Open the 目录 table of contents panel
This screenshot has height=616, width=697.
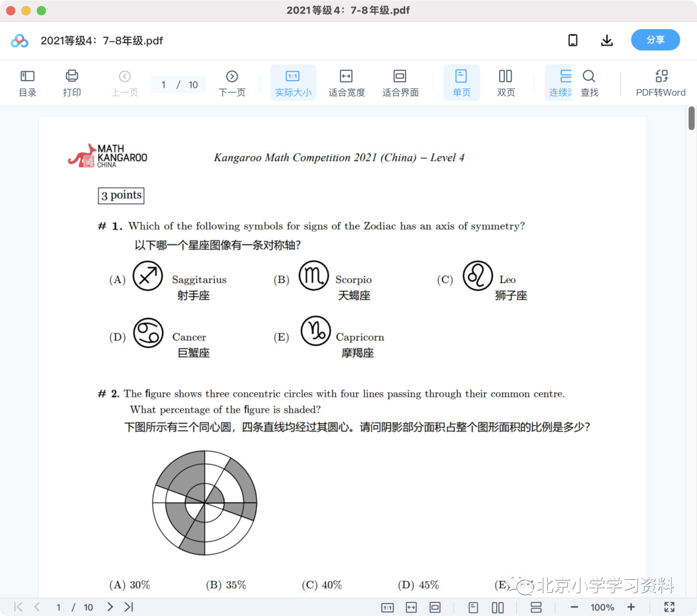click(28, 83)
